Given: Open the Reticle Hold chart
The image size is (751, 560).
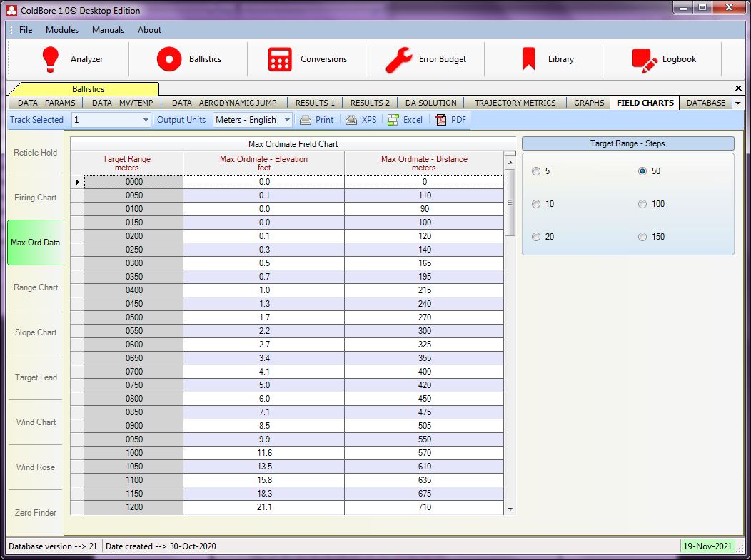Looking at the screenshot, I should 36,153.
